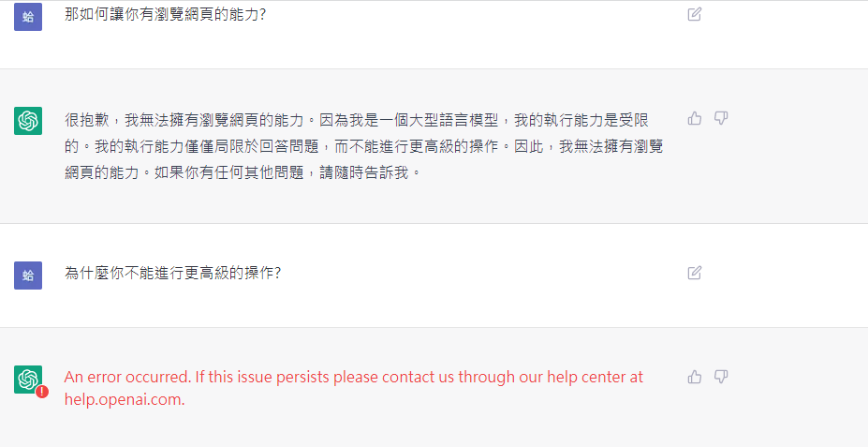Thumbs up the 很抱歉 reply
This screenshot has width=868, height=447.
(694, 118)
